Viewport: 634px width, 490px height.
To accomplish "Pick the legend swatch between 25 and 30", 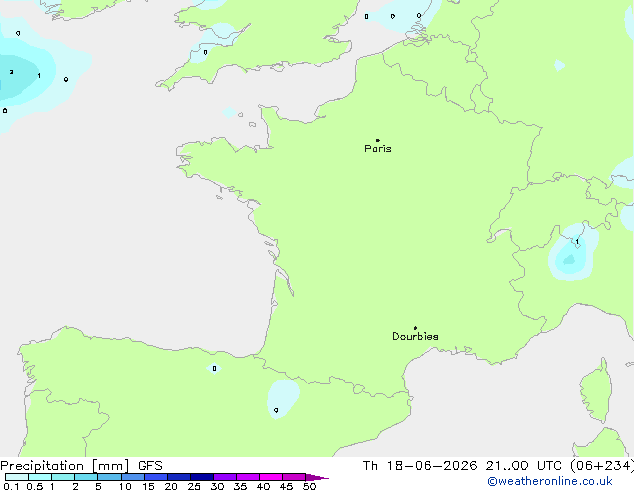I will 202,477.
